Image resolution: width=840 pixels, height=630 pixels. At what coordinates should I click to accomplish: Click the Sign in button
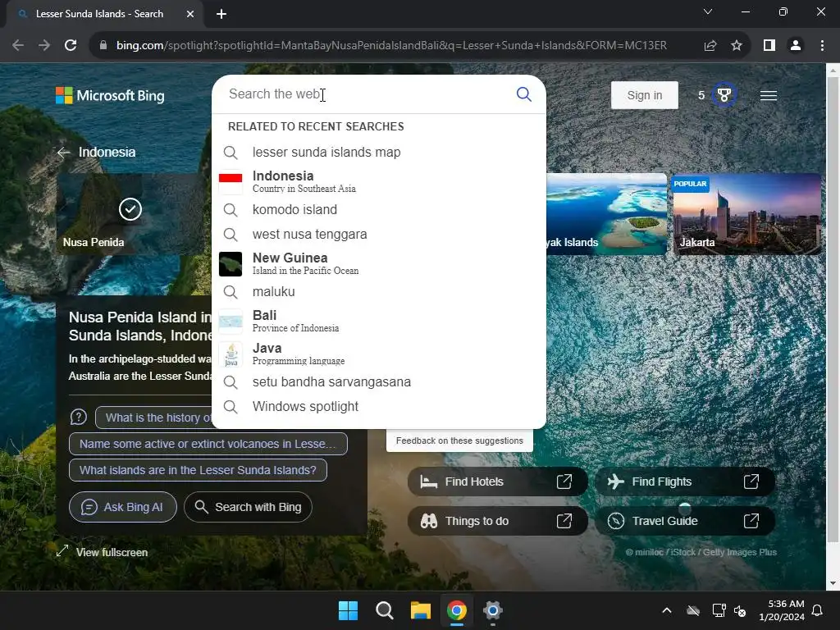pos(645,95)
